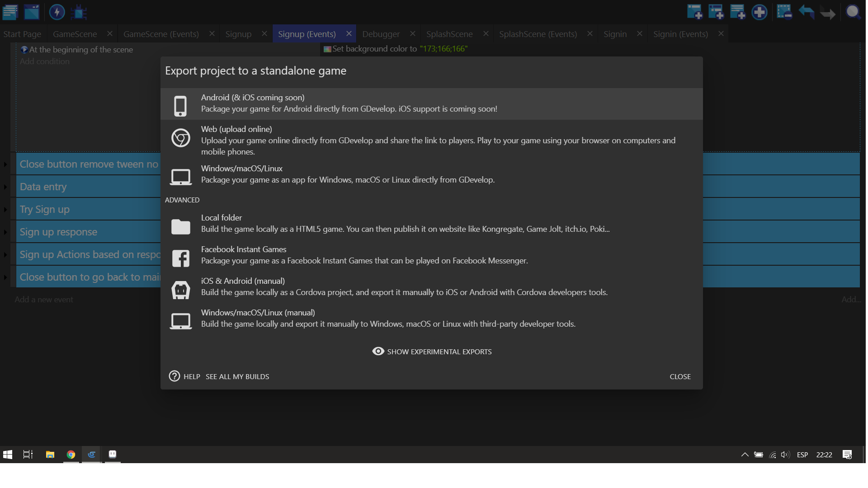Switch to the Debugger tab
The image size is (868, 488).
381,33
